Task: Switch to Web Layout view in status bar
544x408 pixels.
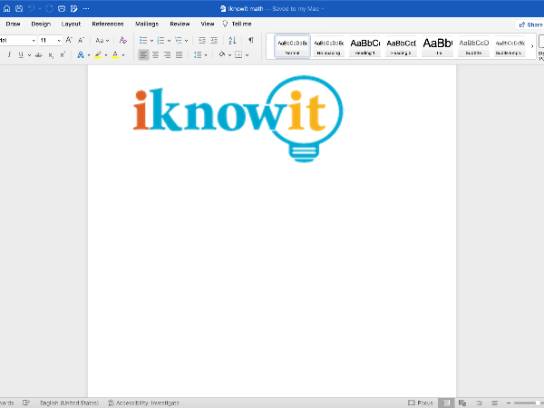Action: click(x=462, y=403)
